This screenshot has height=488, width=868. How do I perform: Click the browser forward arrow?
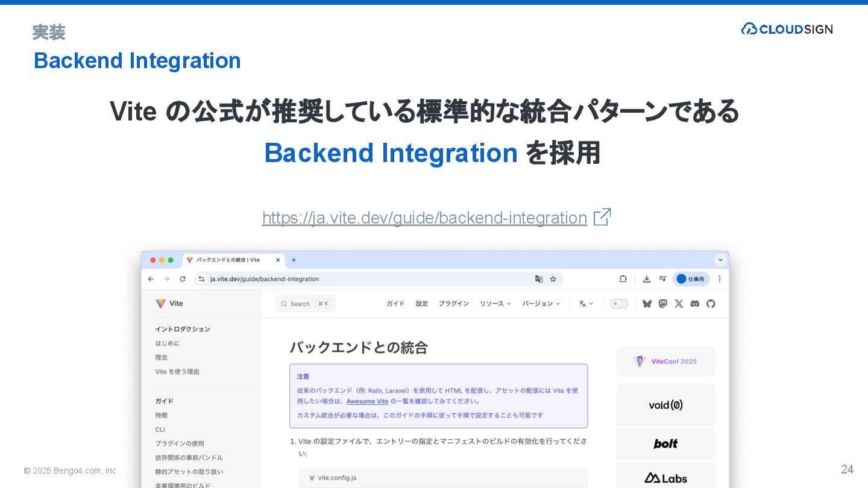166,279
